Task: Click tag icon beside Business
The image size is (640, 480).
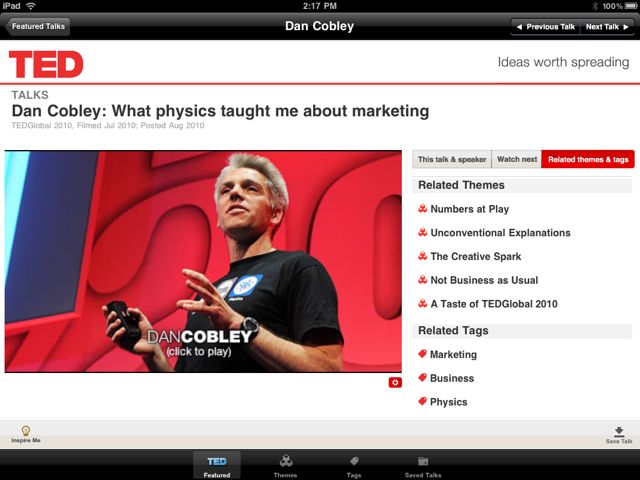Action: 422,377
